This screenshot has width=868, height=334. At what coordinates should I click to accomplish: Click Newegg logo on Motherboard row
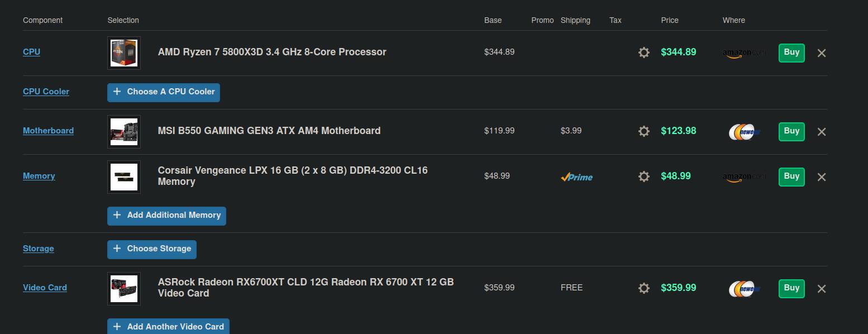pyautogui.click(x=744, y=132)
